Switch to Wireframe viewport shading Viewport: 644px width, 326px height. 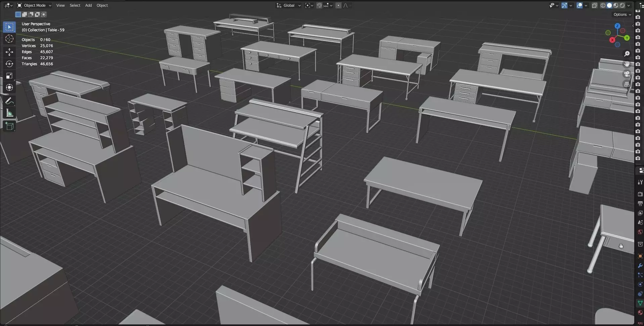point(603,5)
